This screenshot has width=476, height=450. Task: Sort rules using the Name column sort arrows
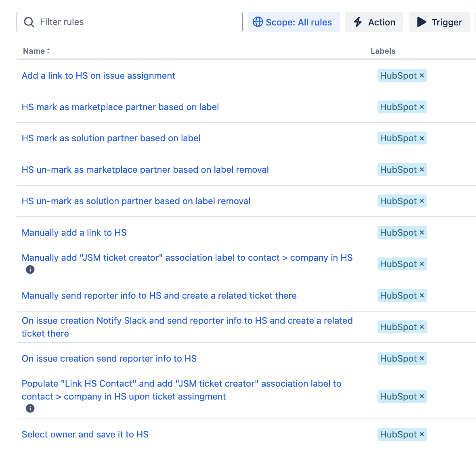click(x=48, y=51)
